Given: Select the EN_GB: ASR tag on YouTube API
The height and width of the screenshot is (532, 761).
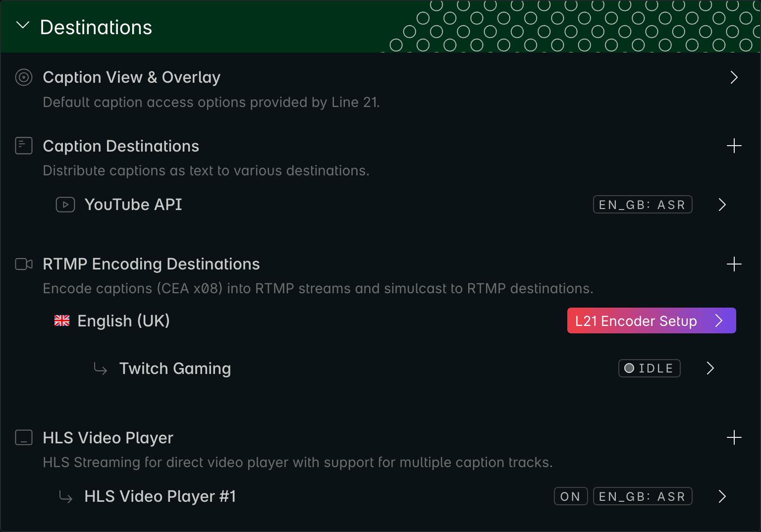Looking at the screenshot, I should (643, 205).
